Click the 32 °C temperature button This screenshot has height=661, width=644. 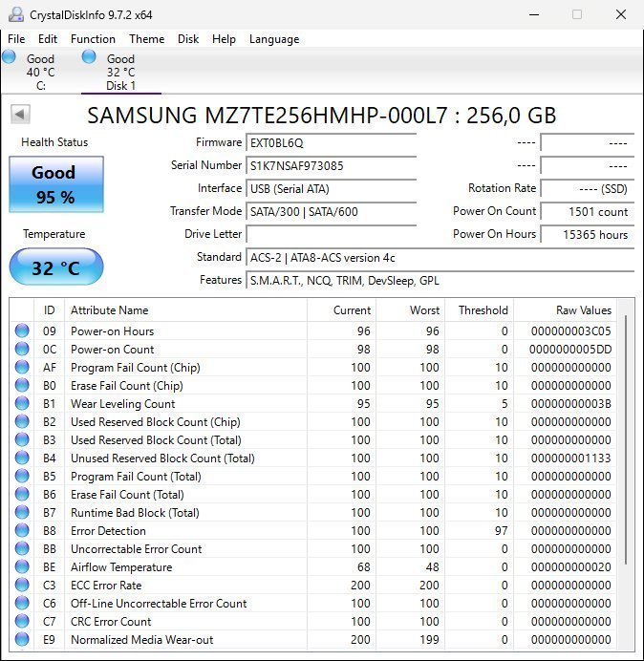56,267
